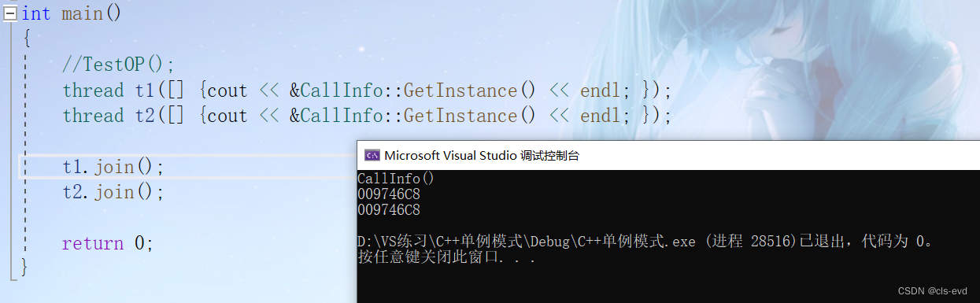Click the return 0 statement
The image size is (980, 303).
pos(108,243)
